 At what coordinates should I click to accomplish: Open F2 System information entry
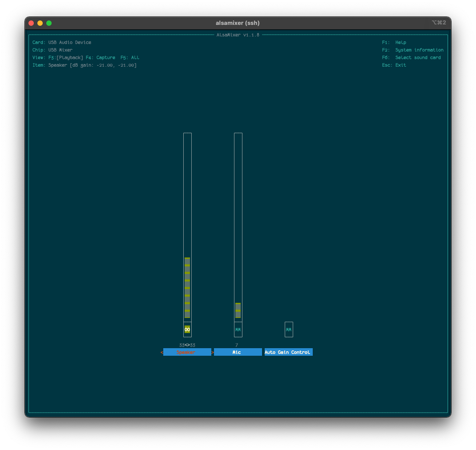pyautogui.click(x=412, y=50)
